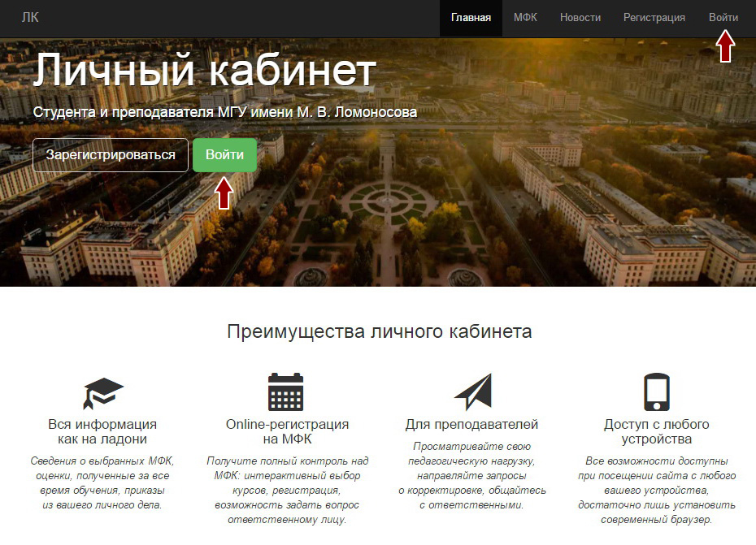This screenshot has width=756, height=545.
Task: Open the МФК menu item
Action: 525,18
